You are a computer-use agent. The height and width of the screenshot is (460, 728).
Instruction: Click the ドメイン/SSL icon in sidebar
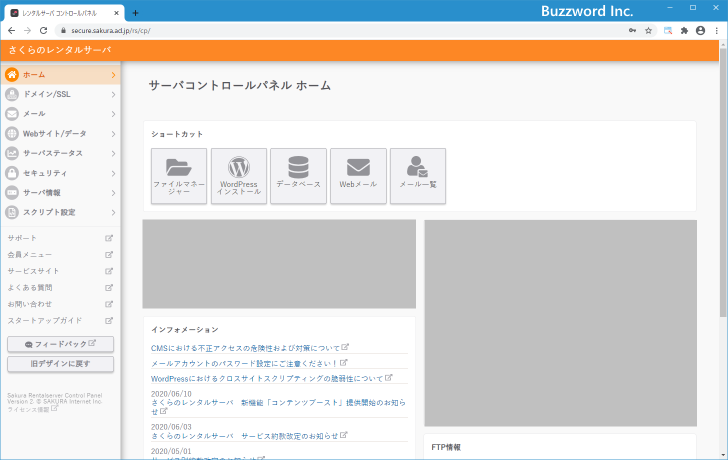click(x=12, y=94)
